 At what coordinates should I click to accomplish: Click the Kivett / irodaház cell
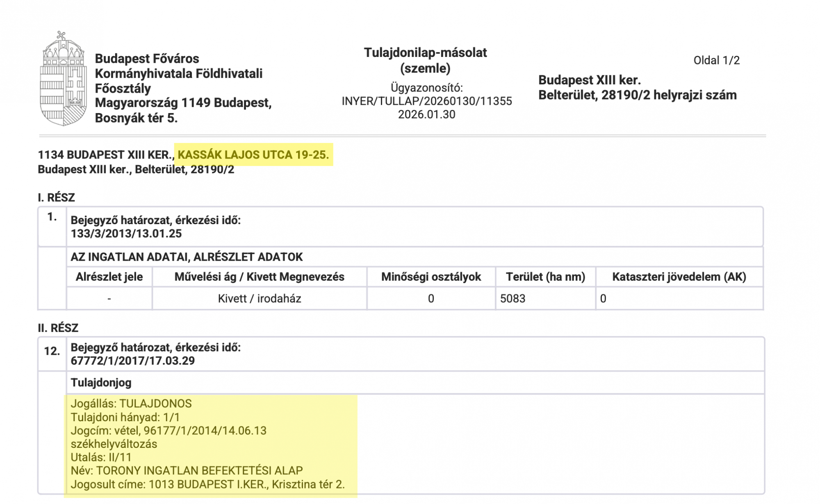[x=259, y=298]
